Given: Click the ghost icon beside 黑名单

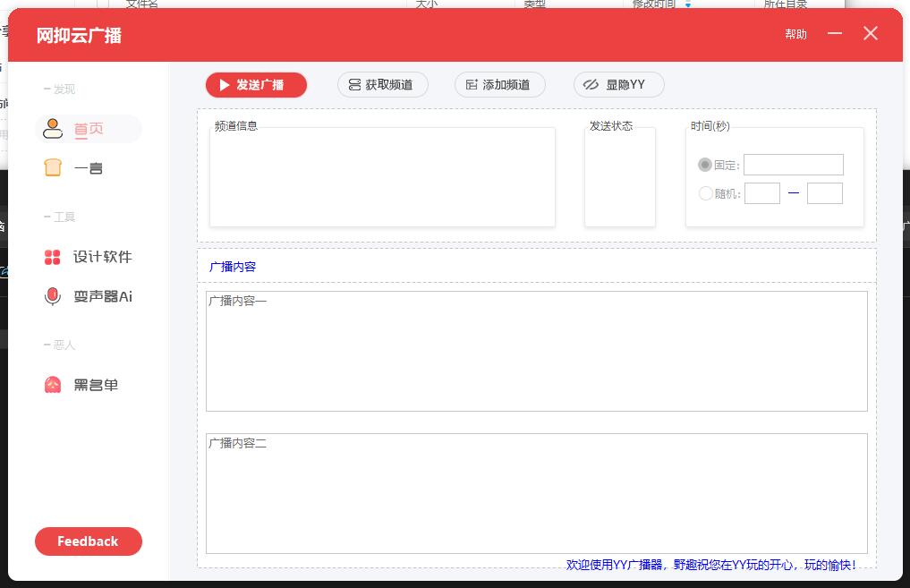Looking at the screenshot, I should (53, 385).
